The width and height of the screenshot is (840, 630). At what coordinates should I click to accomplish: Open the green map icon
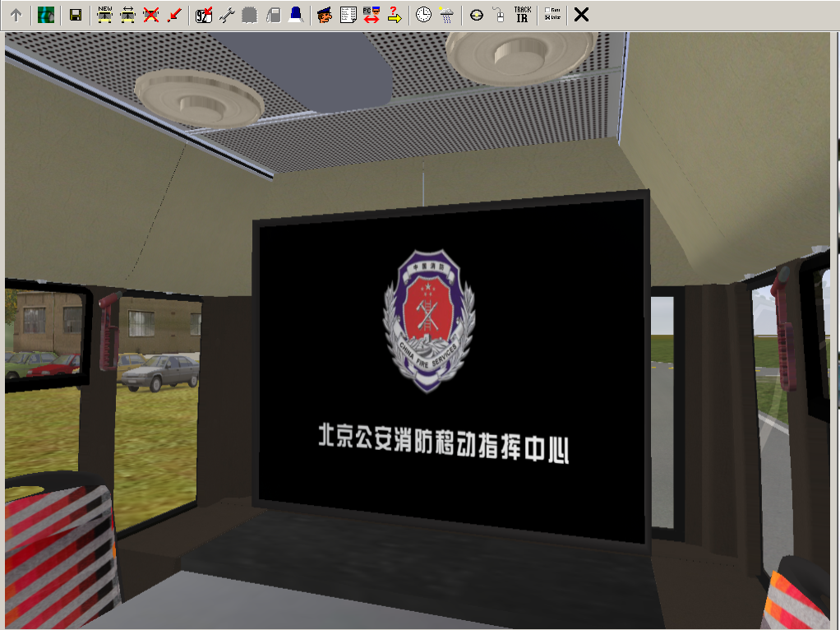(45, 15)
